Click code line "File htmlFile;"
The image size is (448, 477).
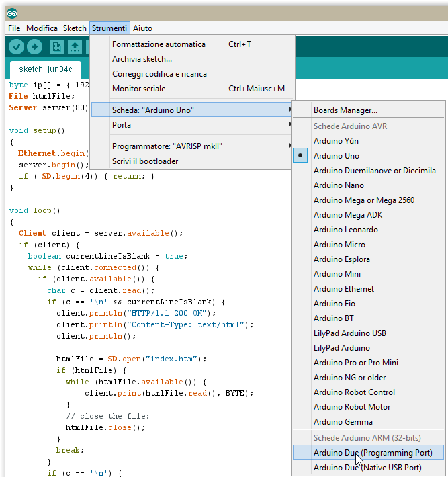click(x=42, y=97)
